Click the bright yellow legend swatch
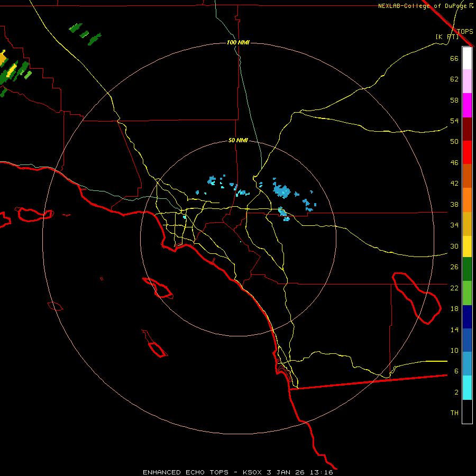476x476 pixels. [467, 246]
